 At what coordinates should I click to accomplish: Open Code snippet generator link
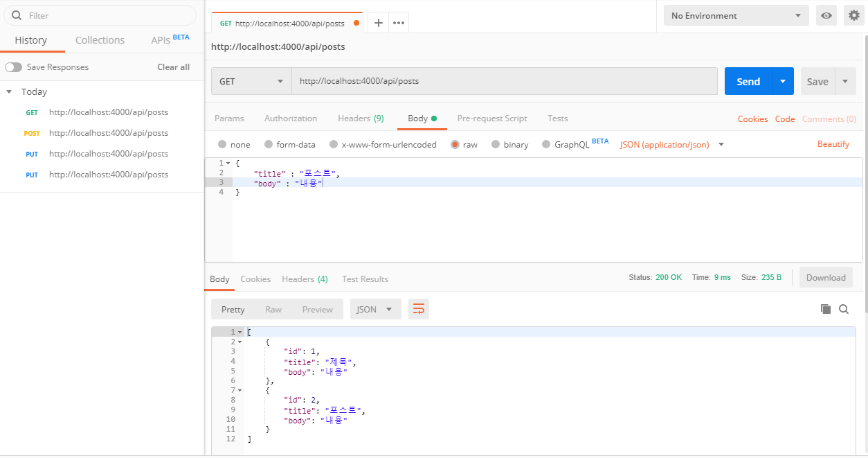tap(785, 119)
